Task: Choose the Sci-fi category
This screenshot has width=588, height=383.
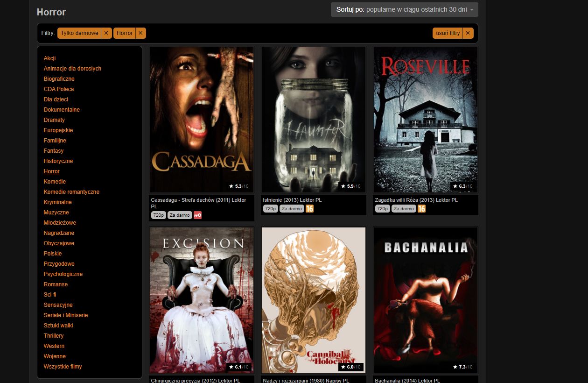Action: click(50, 295)
